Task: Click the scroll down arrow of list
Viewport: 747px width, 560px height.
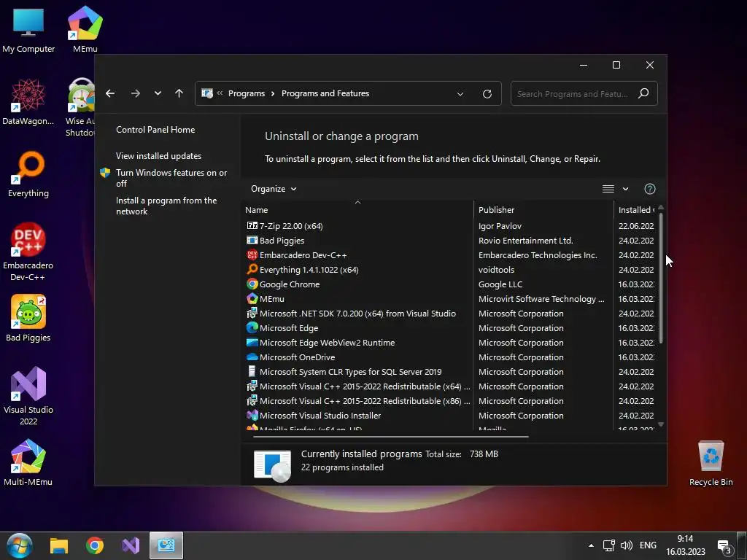Action: pyautogui.click(x=661, y=424)
